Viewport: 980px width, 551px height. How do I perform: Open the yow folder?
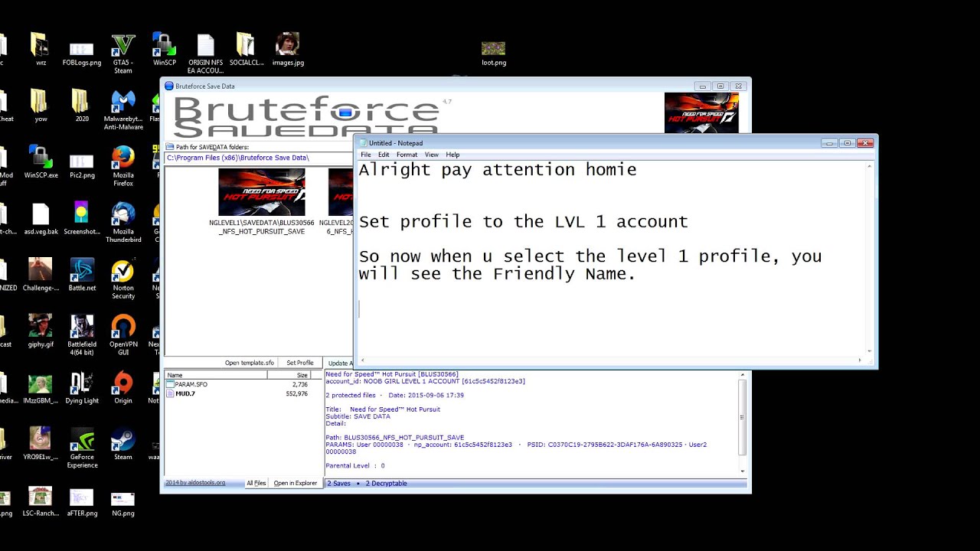pos(41,106)
